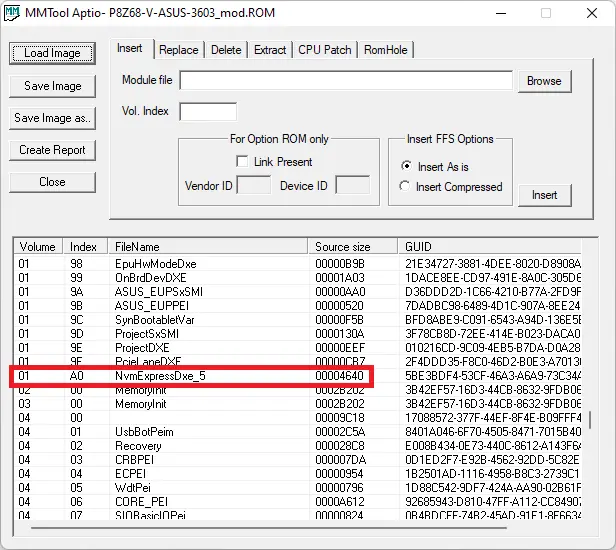Go to the CPU Patch tab
The width and height of the screenshot is (616, 550).
point(324,50)
